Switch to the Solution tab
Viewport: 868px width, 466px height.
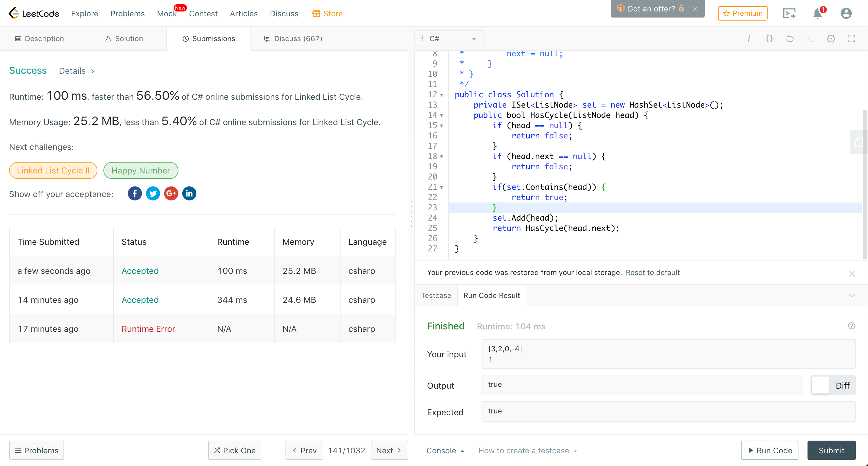124,39
